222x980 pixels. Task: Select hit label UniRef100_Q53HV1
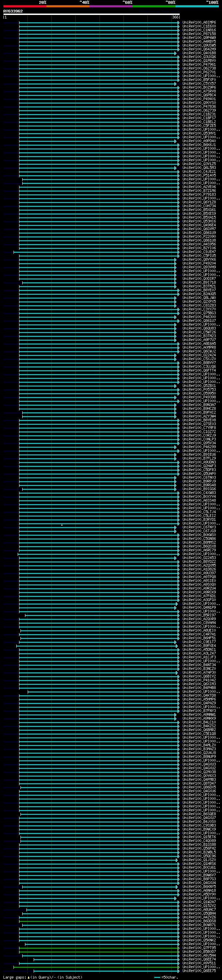pyautogui.click(x=199, y=133)
